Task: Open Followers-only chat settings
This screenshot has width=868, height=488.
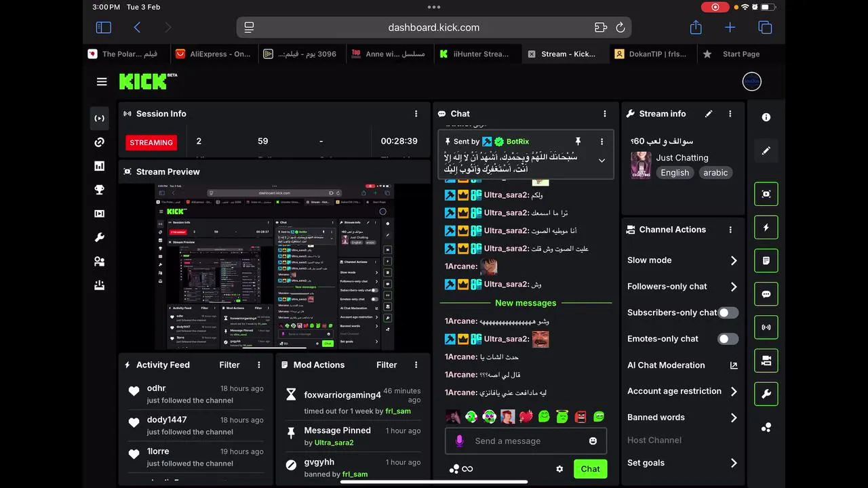Action: [x=682, y=287]
